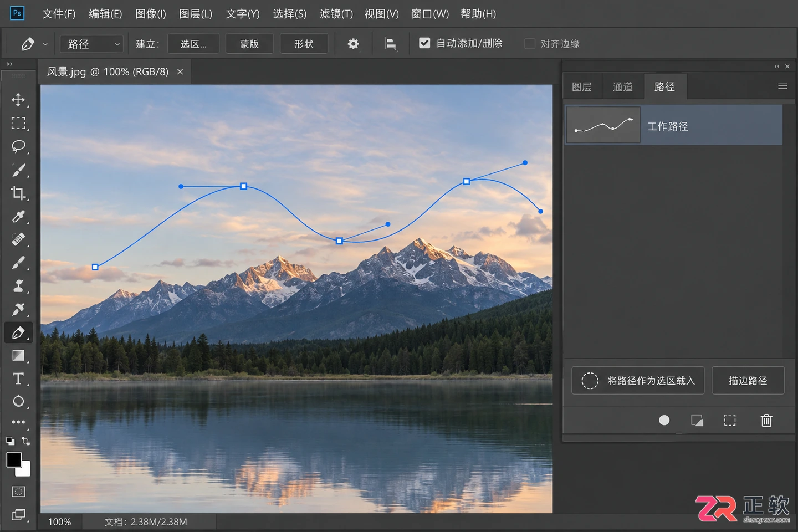Create new path dashed-square icon

pos(730,420)
